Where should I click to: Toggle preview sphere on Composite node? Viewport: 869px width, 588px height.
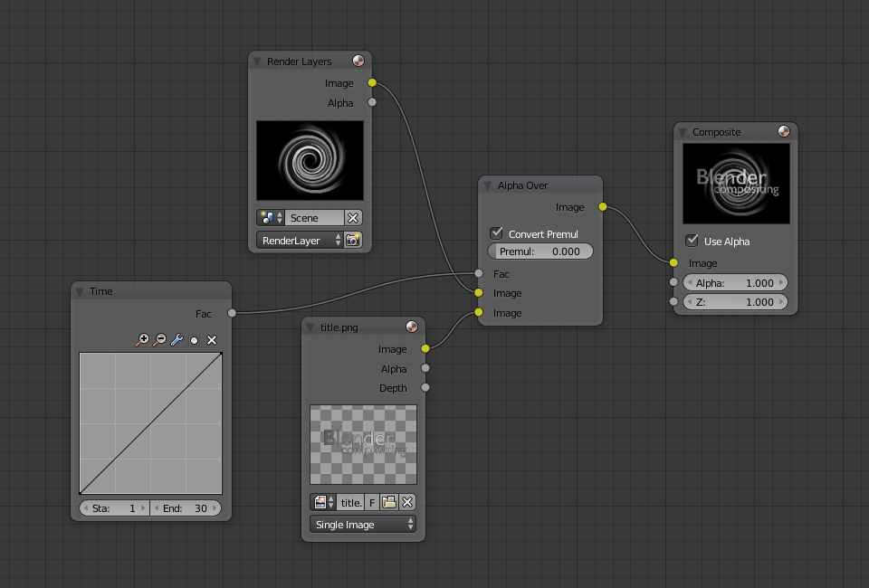click(784, 131)
